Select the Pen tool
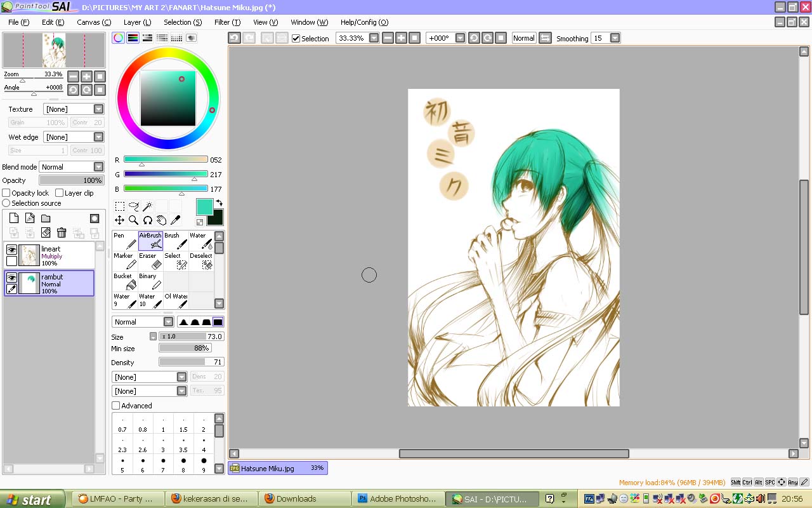 pyautogui.click(x=125, y=240)
